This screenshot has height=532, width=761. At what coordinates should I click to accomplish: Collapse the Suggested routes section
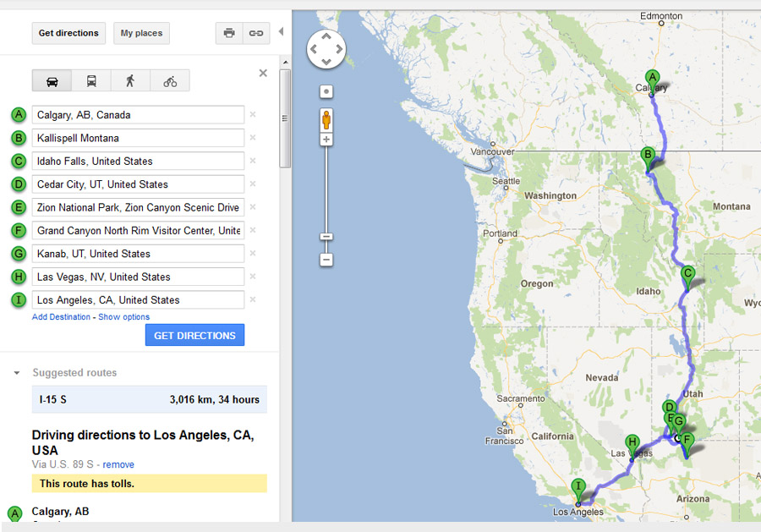coord(16,373)
